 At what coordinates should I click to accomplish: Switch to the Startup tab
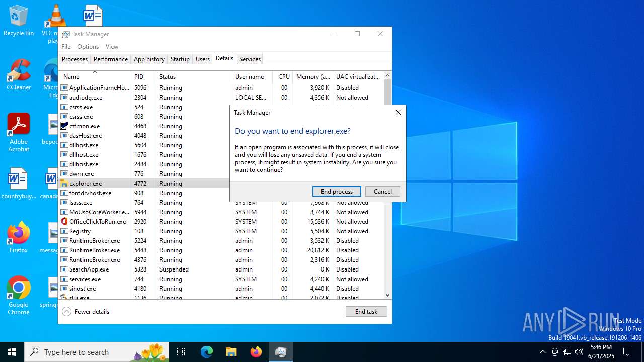click(180, 59)
